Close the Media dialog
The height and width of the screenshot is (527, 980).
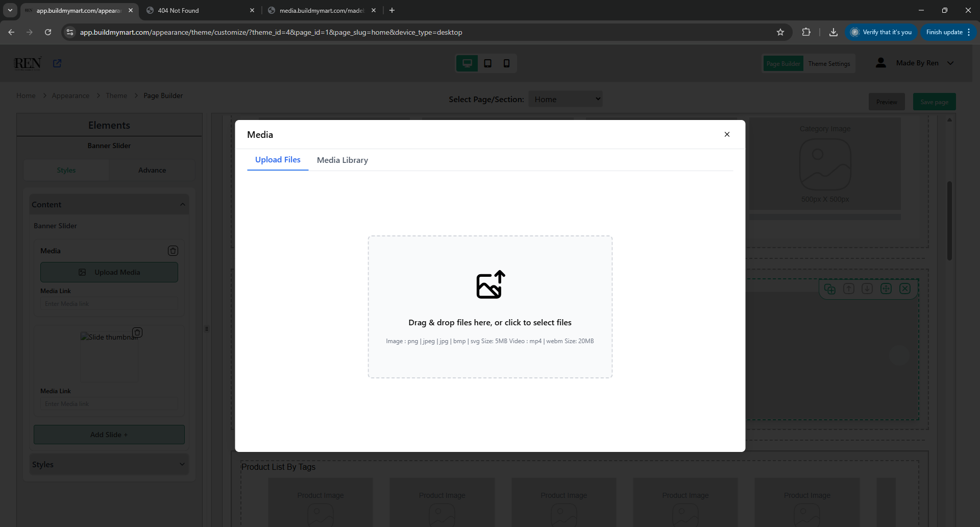[x=727, y=134]
